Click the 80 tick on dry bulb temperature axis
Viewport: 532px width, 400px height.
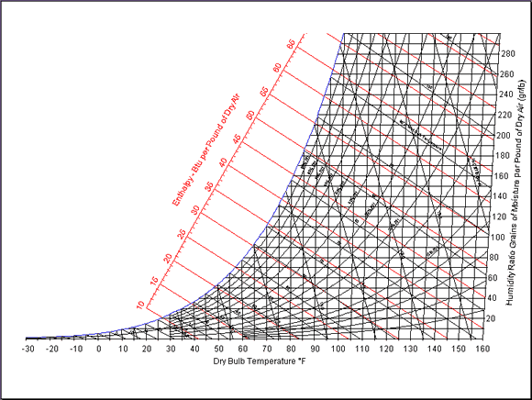click(x=291, y=349)
